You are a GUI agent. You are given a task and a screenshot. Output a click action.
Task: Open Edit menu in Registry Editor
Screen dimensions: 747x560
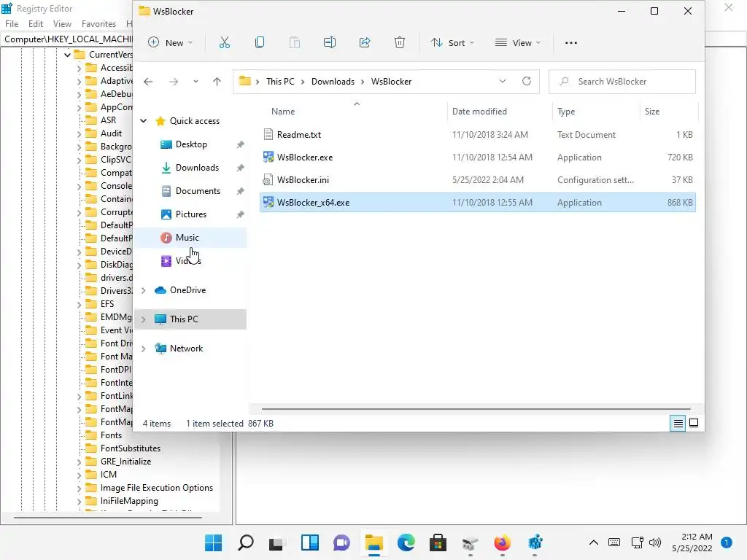pyautogui.click(x=36, y=24)
